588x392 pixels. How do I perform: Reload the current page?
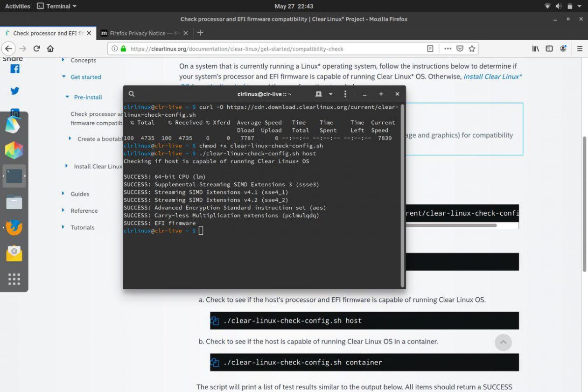[36, 49]
